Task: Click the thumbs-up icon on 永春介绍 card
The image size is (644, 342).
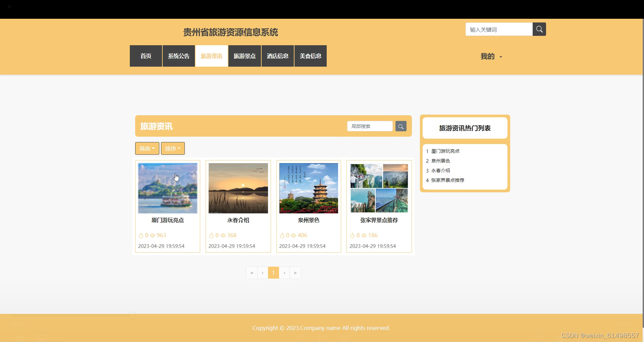Action: click(x=212, y=235)
